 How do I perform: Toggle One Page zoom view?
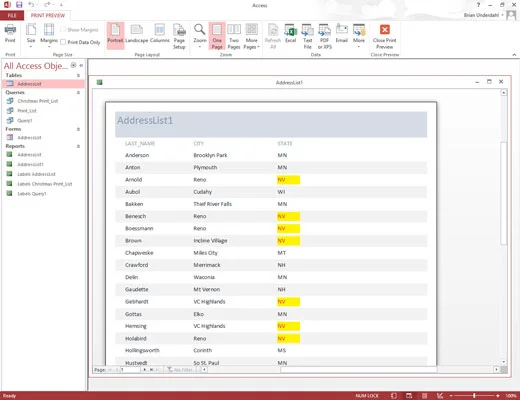[217, 36]
